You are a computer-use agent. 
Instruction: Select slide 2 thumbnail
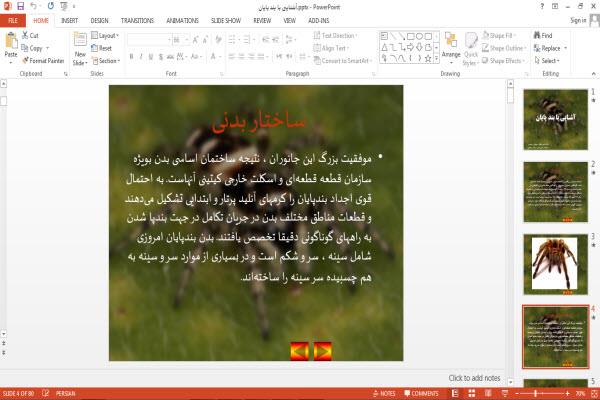555,192
